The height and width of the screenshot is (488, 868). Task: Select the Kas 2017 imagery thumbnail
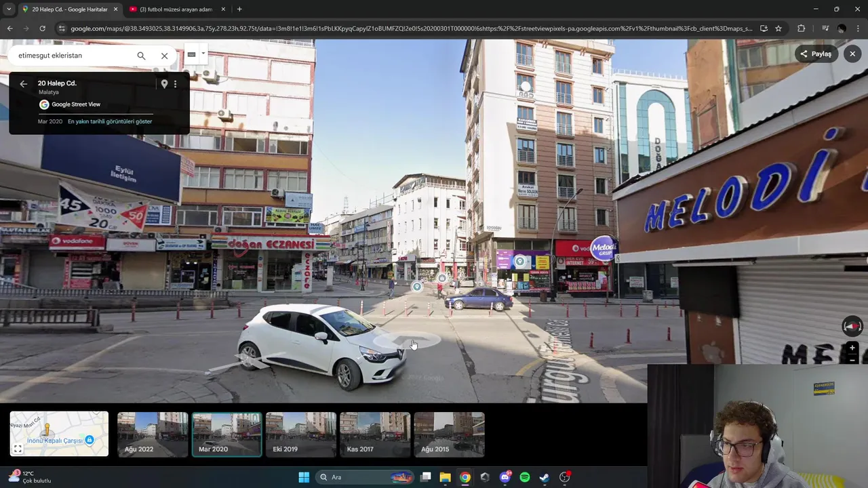click(375, 434)
